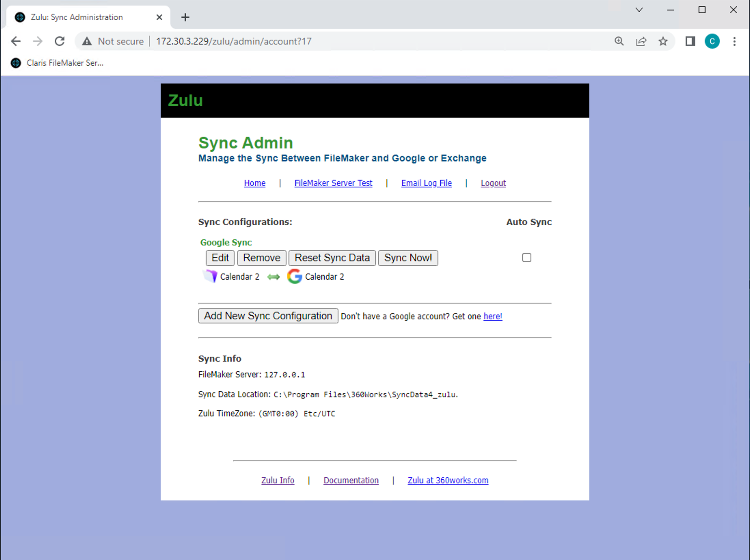Open the browser side panel
The image size is (750, 560).
tap(690, 41)
